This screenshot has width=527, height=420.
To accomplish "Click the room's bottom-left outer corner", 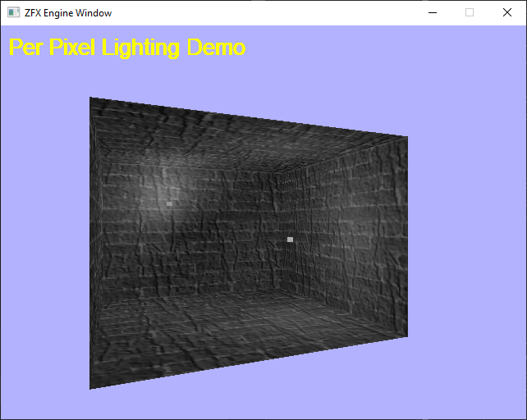I will pyautogui.click(x=90, y=388).
